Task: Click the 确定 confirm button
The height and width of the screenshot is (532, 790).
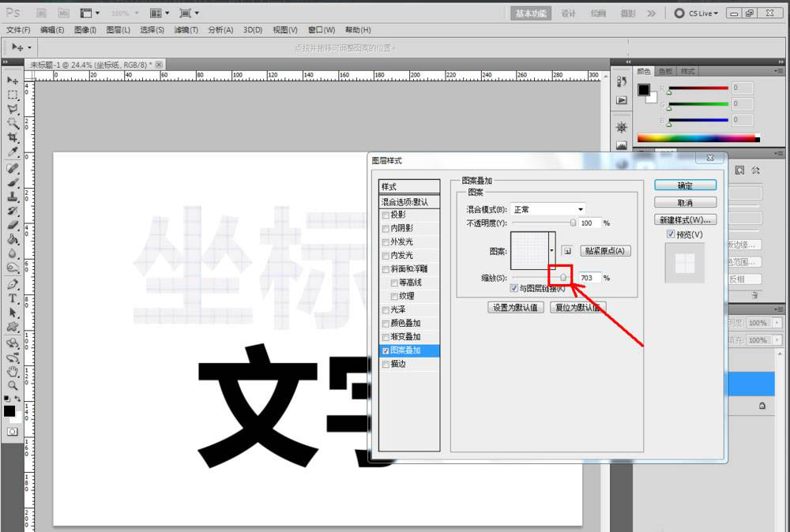Action: point(685,185)
